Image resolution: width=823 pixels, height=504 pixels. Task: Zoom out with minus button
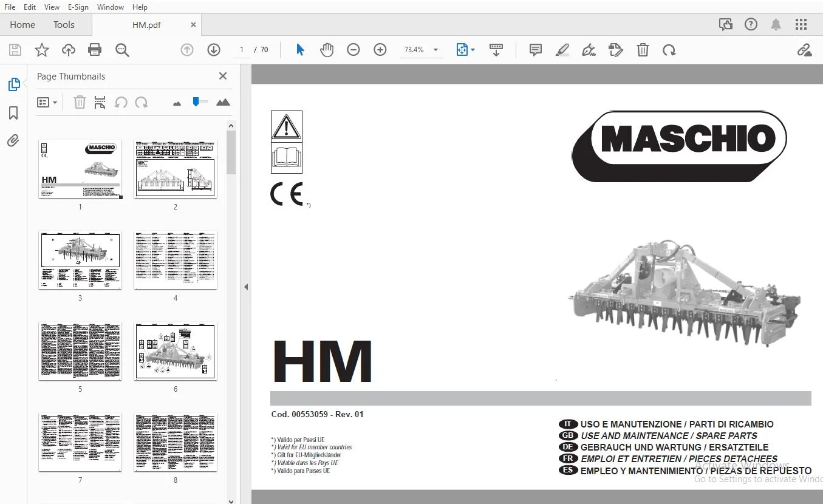tap(353, 50)
